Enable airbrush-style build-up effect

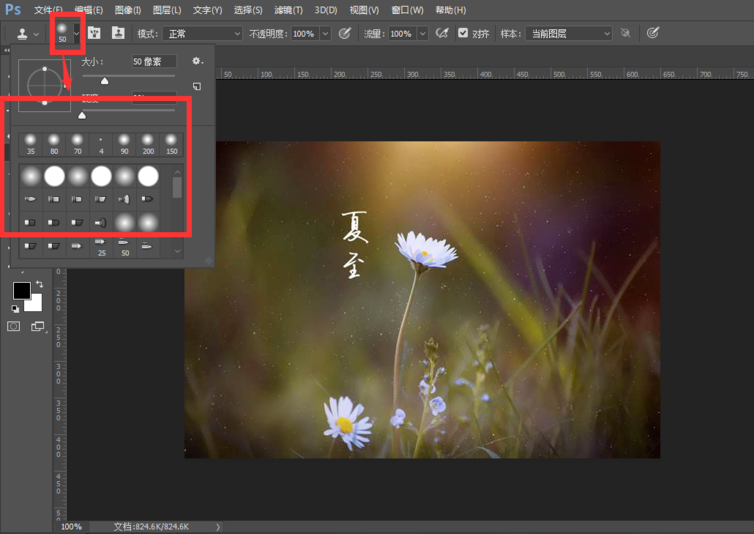click(x=441, y=33)
